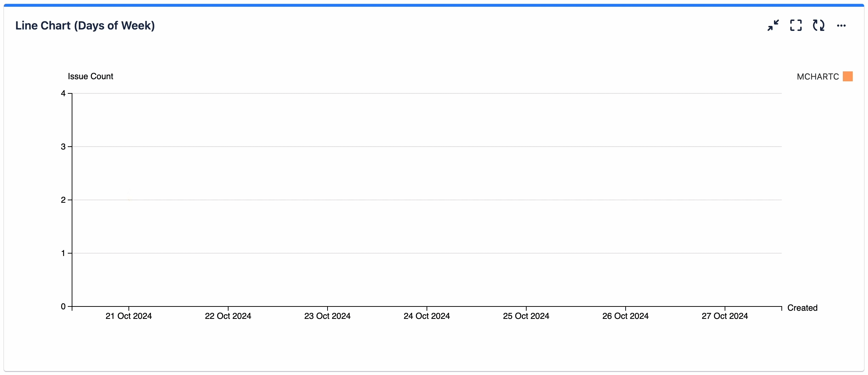Image resolution: width=868 pixels, height=375 pixels.
Task: Click the fullscreen expand icon
Action: [796, 25]
